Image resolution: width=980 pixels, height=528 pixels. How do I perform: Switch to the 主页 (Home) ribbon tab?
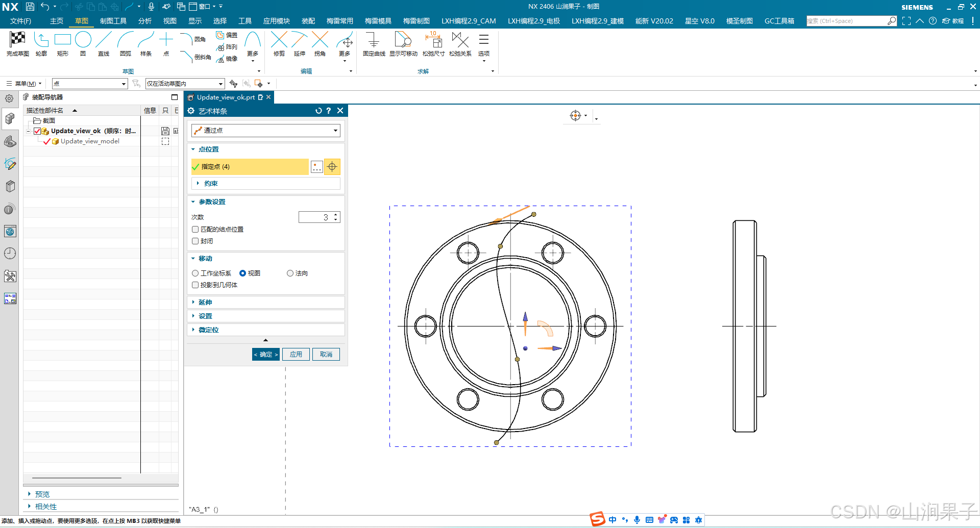(57, 21)
